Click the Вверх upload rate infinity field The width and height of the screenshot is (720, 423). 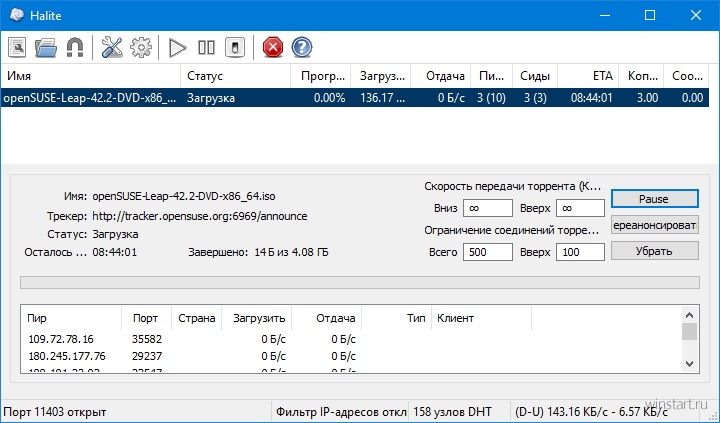(x=580, y=208)
